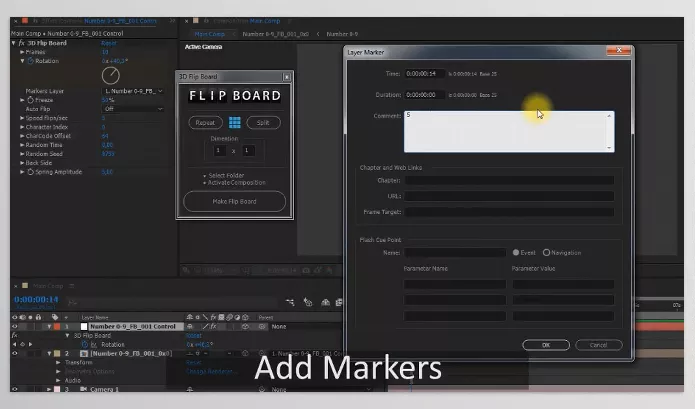The height and width of the screenshot is (409, 695).
Task: Go to next Rotation keyframe
Action: pos(31,344)
